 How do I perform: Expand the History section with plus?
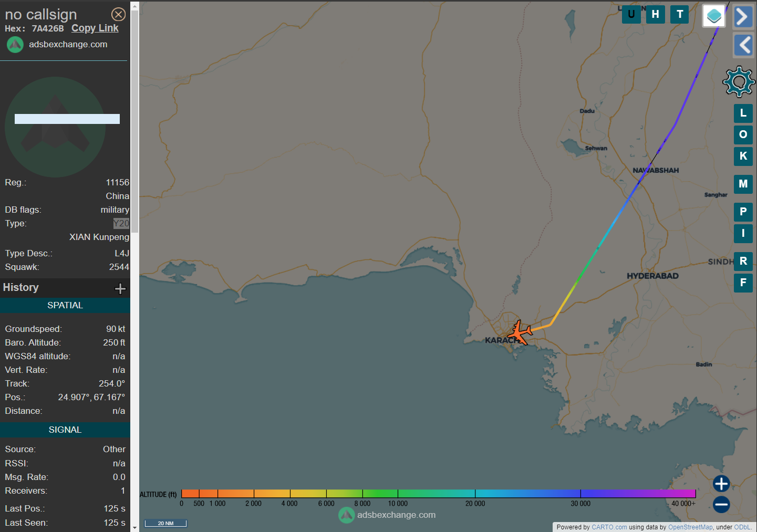(x=120, y=288)
